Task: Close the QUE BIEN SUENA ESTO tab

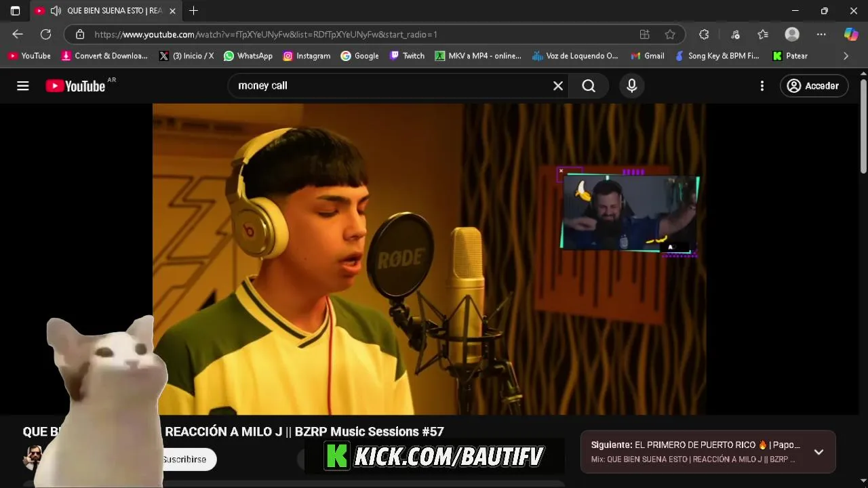Action: tap(172, 11)
